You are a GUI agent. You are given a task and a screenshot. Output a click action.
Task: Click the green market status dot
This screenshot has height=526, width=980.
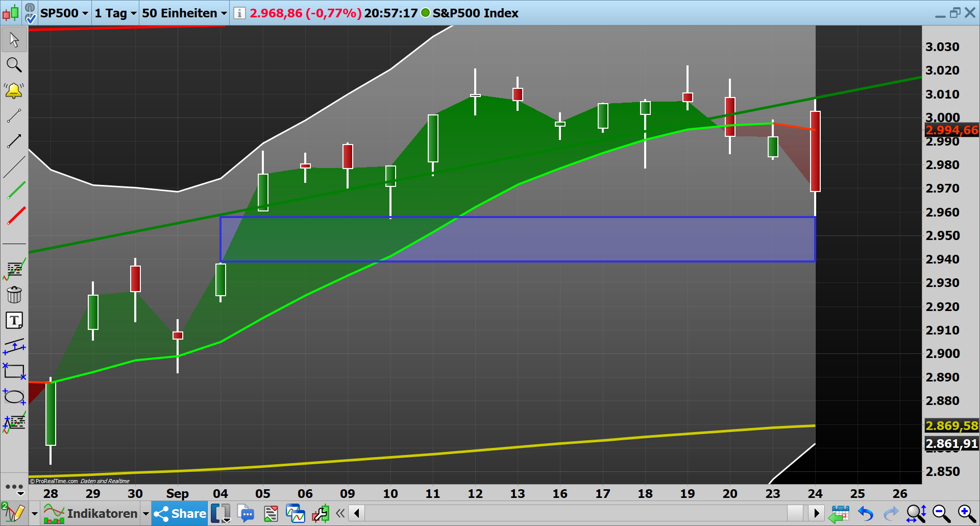(425, 13)
